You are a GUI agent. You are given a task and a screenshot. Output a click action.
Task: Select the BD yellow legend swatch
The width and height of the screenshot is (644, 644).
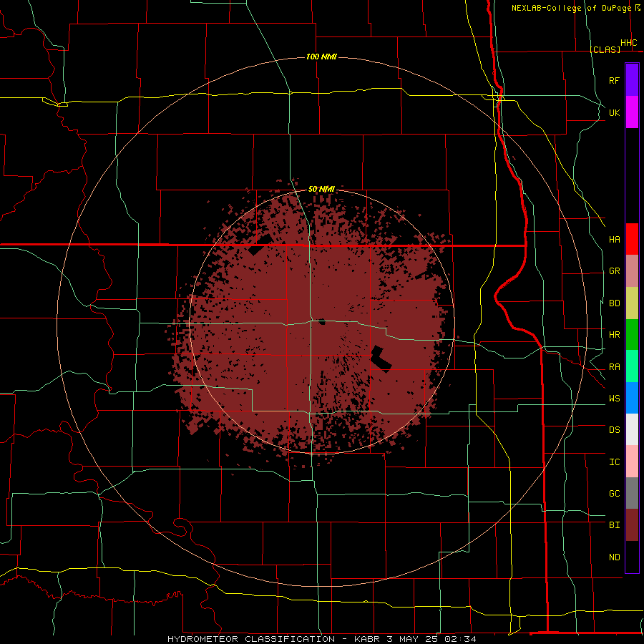(632, 303)
